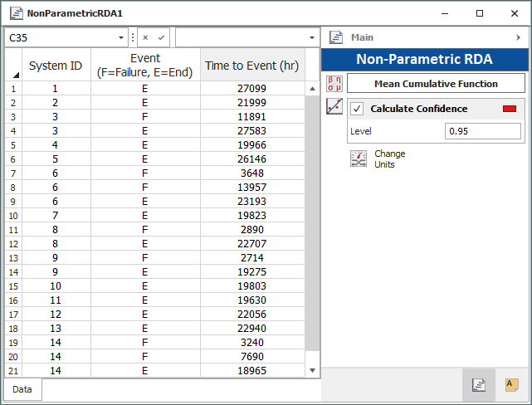532x405 pixels.
Task: Expand the Main panel chevron arrow
Action: click(x=518, y=37)
